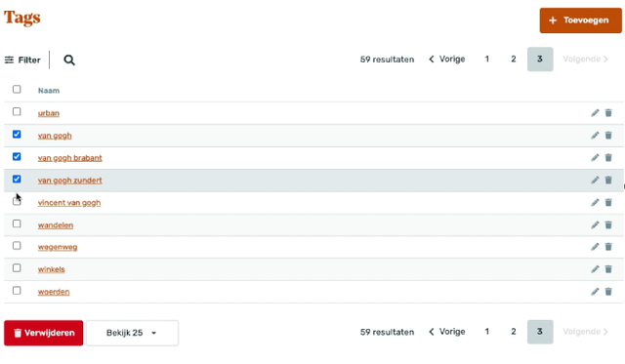Open the search magnifier icon

coord(69,60)
